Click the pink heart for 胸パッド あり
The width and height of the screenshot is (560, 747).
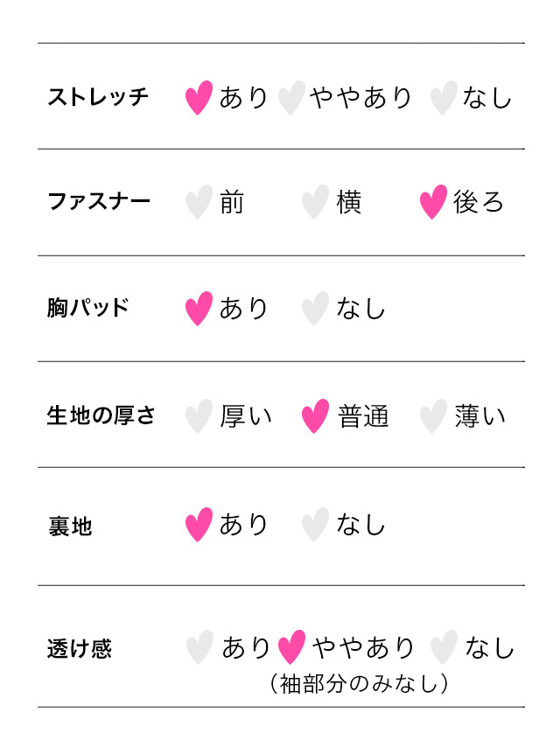(x=199, y=308)
